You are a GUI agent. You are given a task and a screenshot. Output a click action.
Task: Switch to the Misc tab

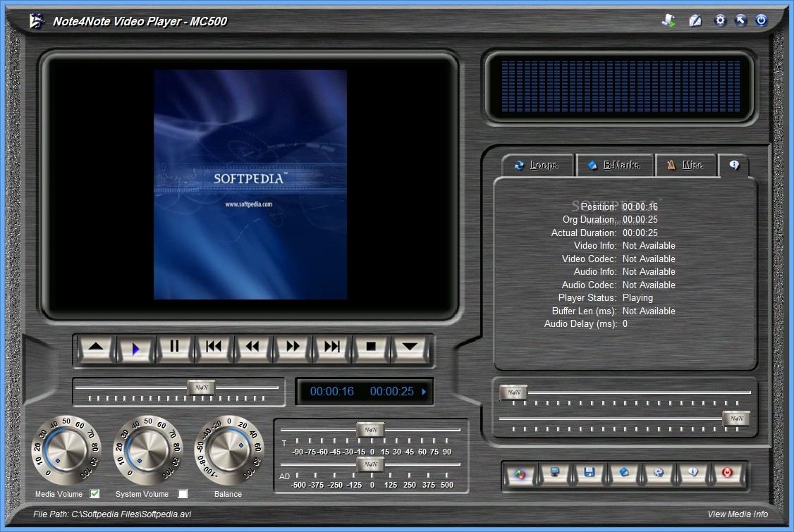(x=686, y=165)
